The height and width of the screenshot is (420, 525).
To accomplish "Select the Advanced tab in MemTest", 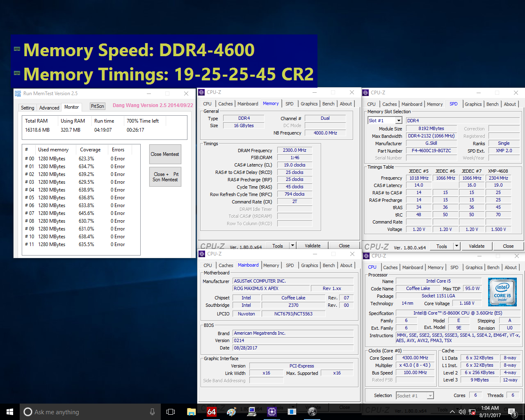I will (49, 107).
